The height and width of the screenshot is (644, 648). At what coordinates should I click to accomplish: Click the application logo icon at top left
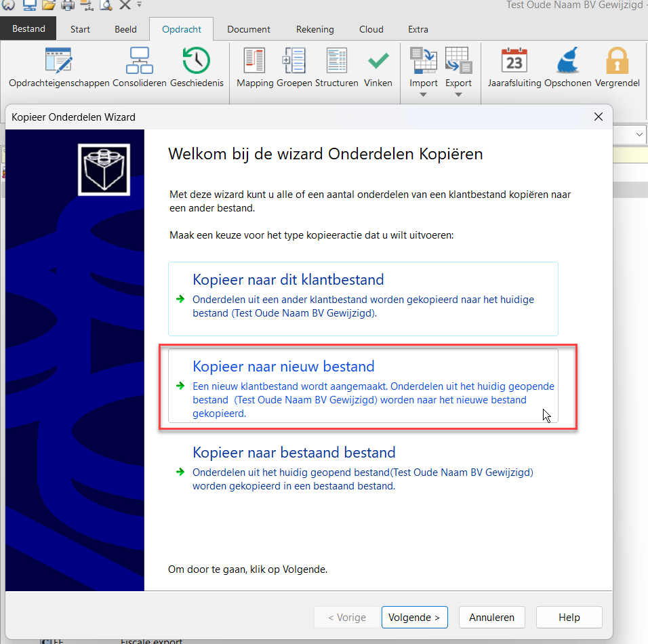8,5
